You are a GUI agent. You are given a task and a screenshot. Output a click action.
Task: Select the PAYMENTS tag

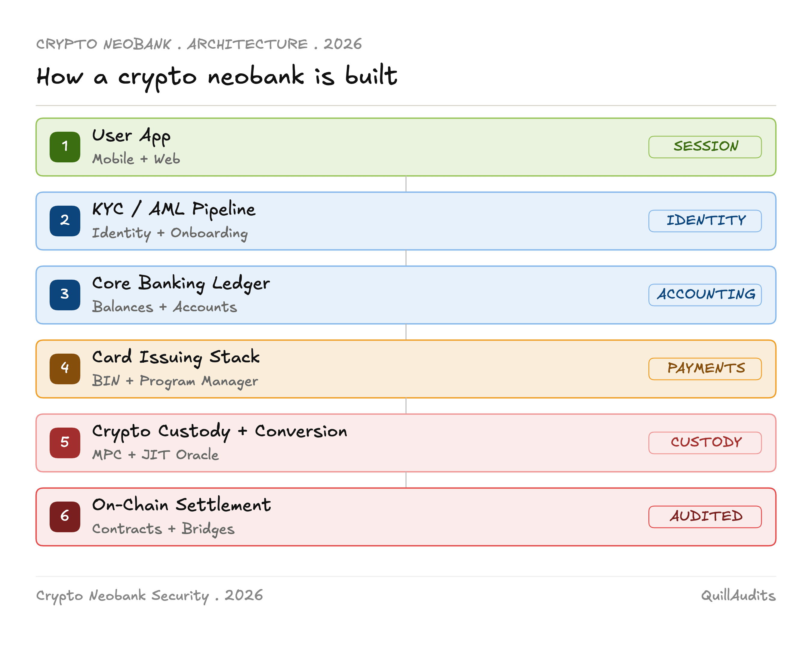click(705, 369)
